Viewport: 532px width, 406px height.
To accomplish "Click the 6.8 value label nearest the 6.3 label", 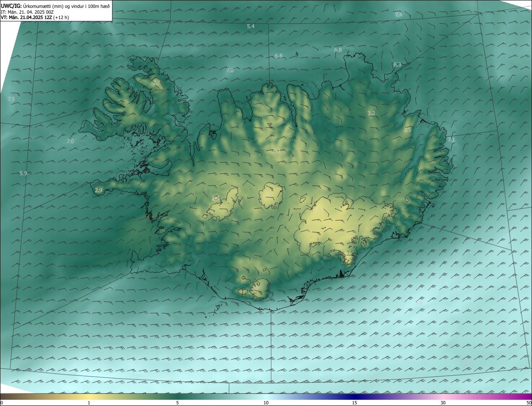I will click(338, 50).
